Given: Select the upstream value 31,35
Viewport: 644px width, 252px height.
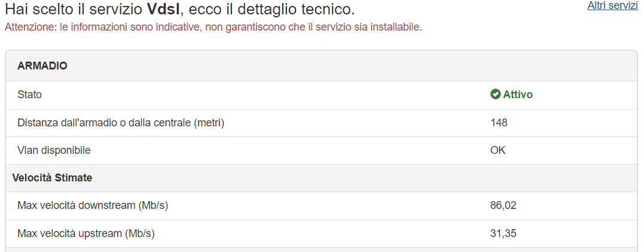Looking at the screenshot, I should [503, 233].
